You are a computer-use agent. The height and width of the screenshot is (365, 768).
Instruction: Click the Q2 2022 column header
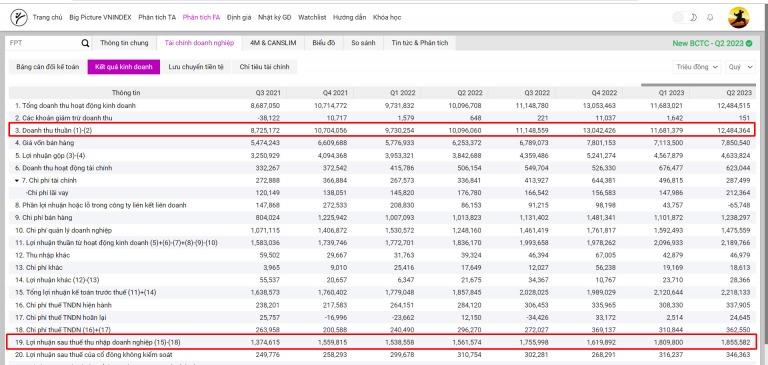click(x=469, y=93)
